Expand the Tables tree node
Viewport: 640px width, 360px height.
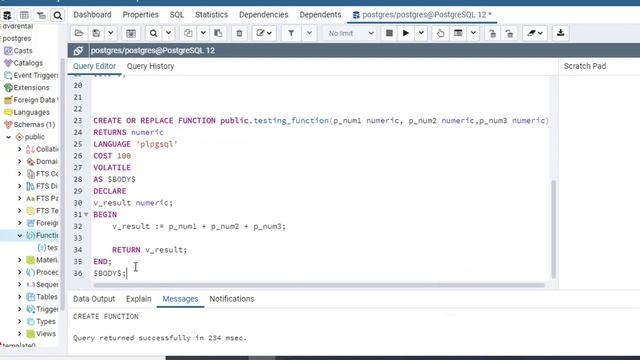click(20, 297)
